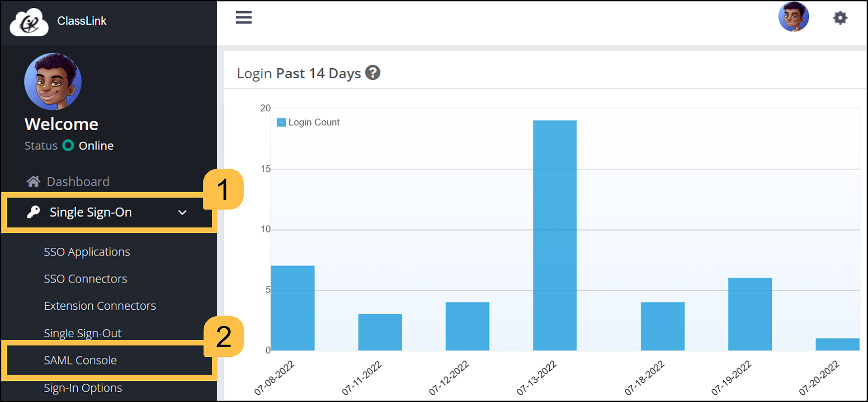Toggle the Login Count legend item
868x402 pixels.
point(308,123)
